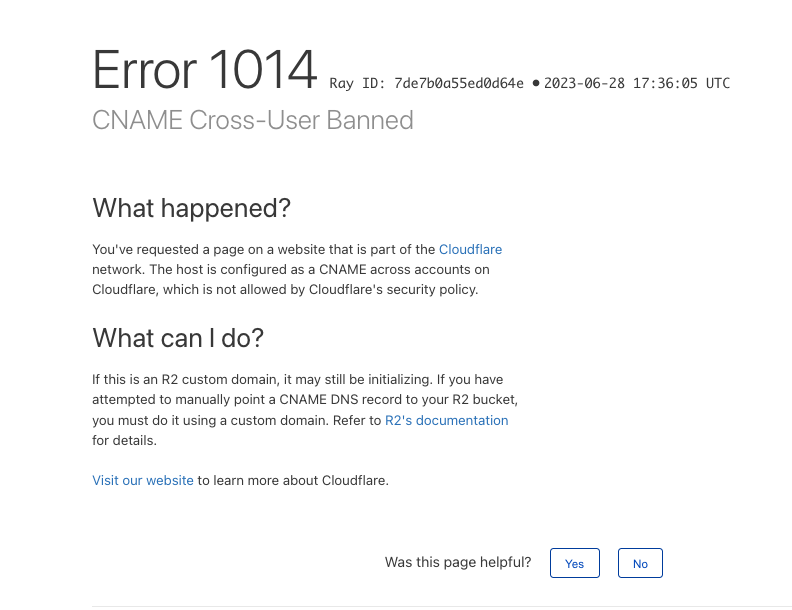Answer No to page helpful question

point(640,563)
